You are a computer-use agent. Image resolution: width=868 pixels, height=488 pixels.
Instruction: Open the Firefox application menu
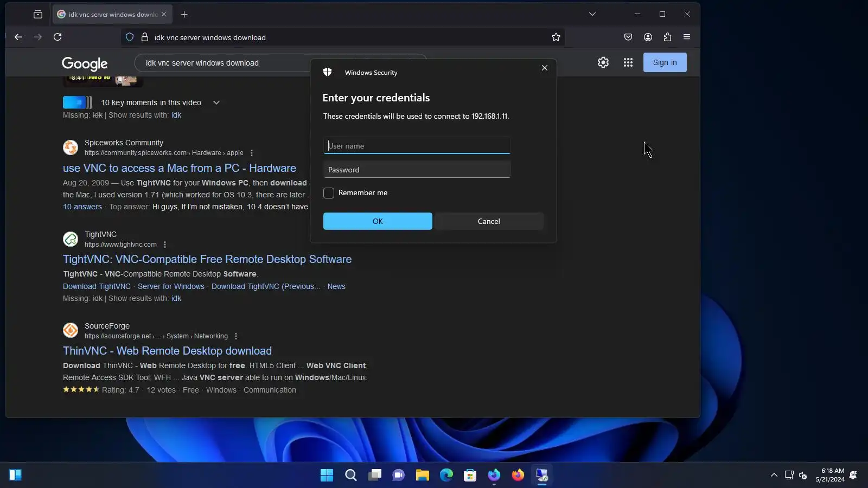point(687,37)
